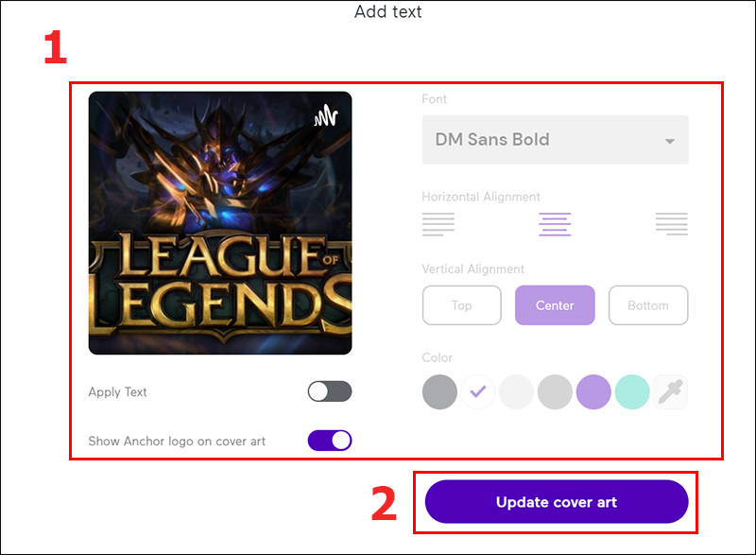The image size is (756, 555).
Task: Choose the very light gray color swatch
Action: coord(516,392)
